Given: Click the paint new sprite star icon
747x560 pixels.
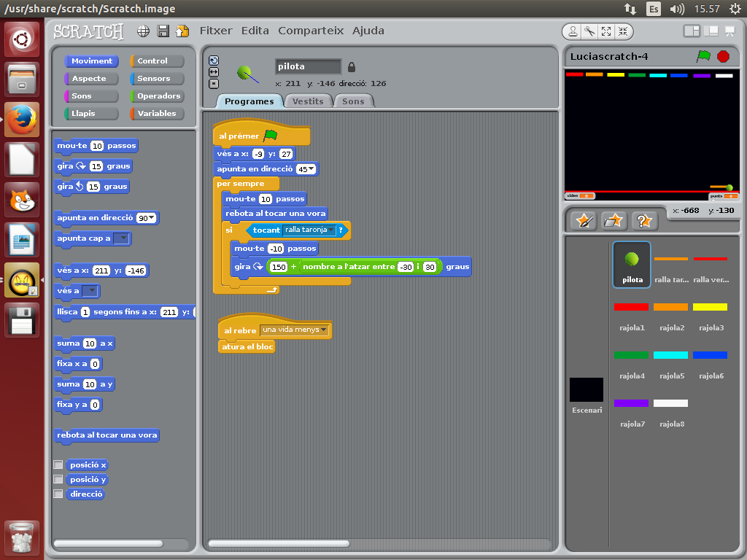Looking at the screenshot, I should click(x=583, y=220).
